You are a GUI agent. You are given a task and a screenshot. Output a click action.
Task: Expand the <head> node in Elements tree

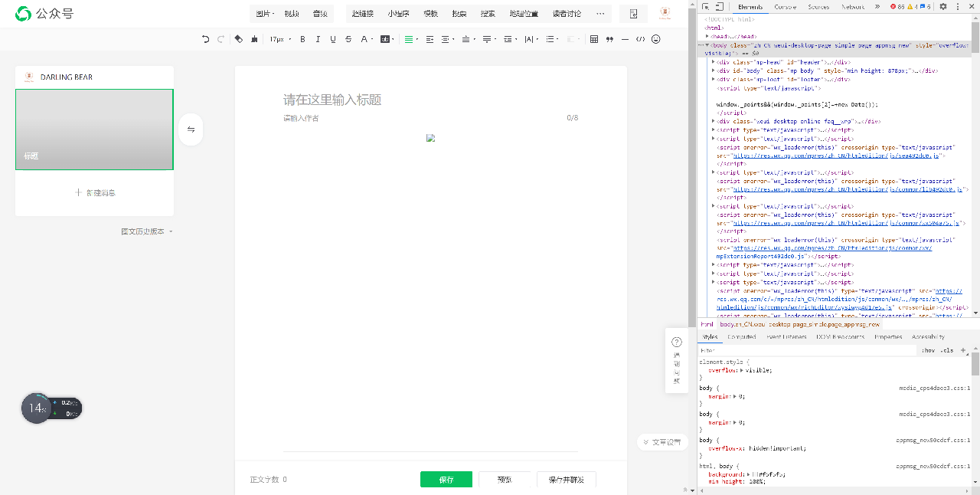click(707, 36)
